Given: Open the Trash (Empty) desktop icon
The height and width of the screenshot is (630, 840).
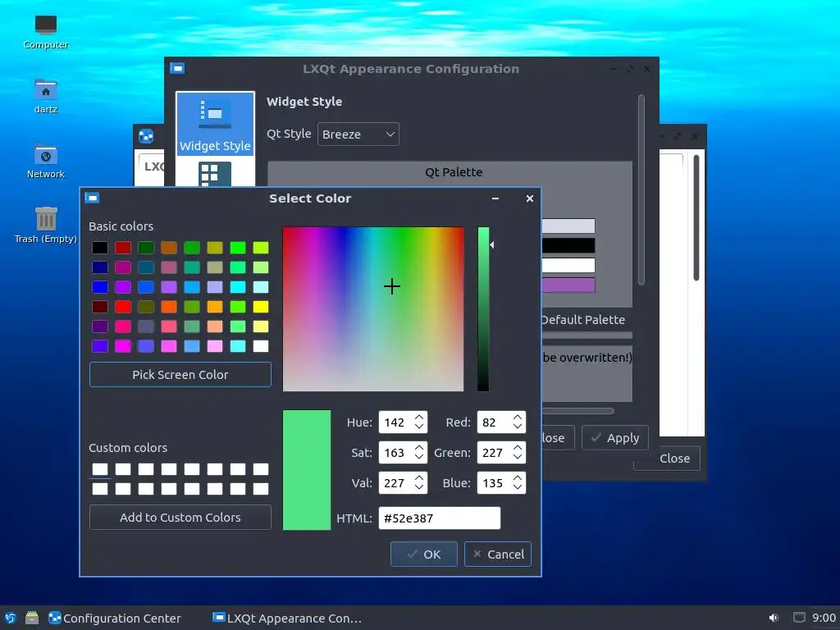Looking at the screenshot, I should point(46,226).
